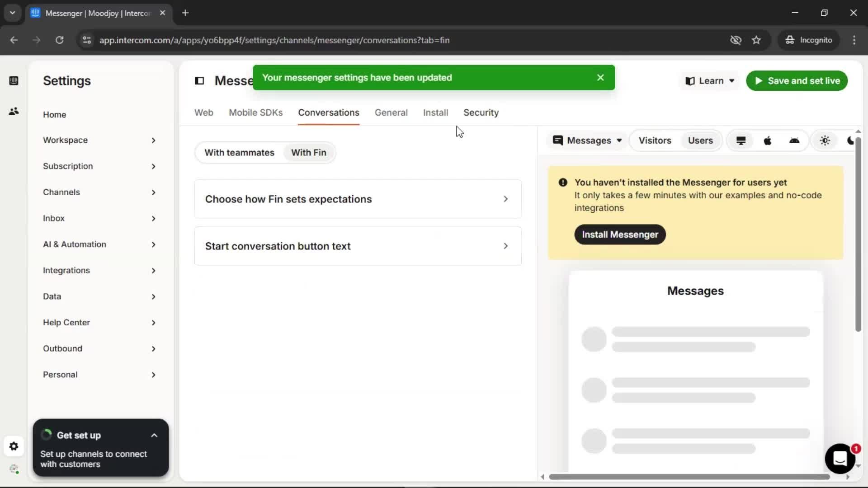Select the With teammates toggle
Image resolution: width=868 pixels, height=488 pixels.
239,153
